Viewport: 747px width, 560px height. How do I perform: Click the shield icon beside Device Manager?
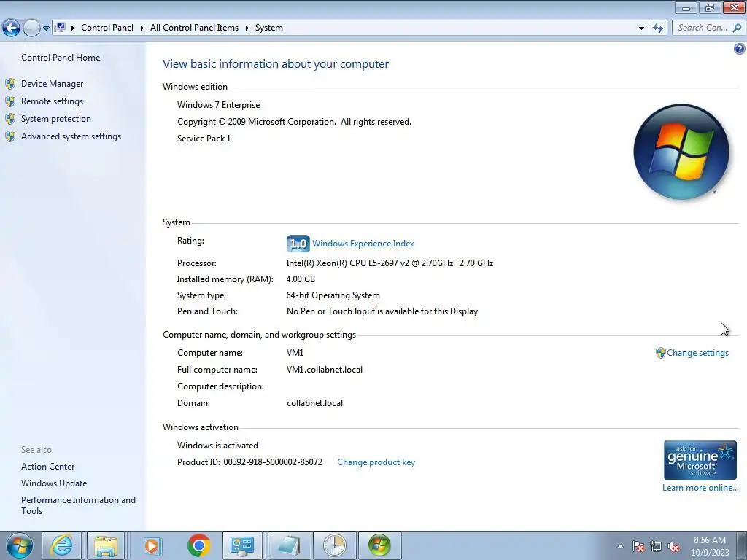coord(10,84)
